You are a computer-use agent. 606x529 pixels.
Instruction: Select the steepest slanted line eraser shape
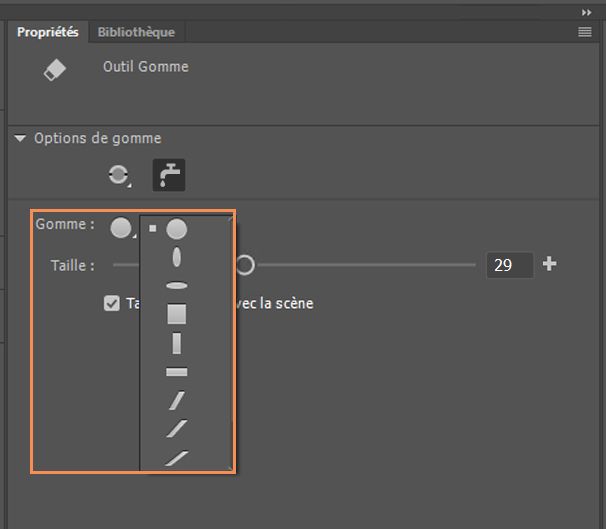coord(177,401)
